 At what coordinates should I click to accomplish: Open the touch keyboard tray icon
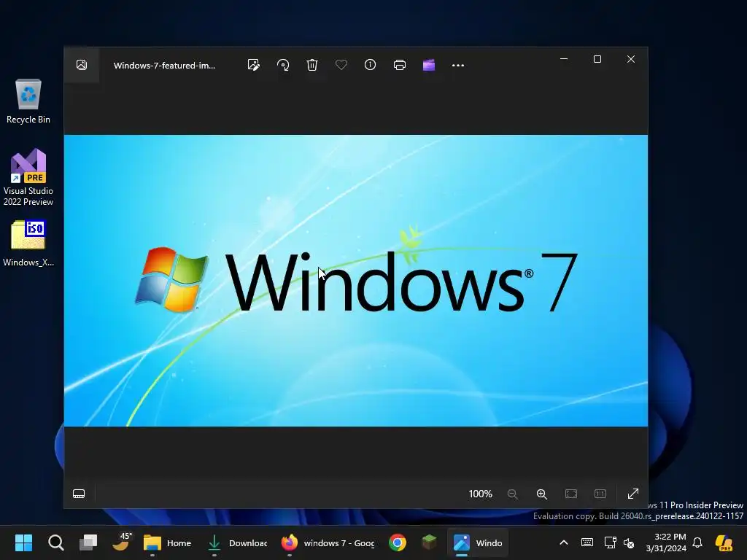(x=587, y=542)
